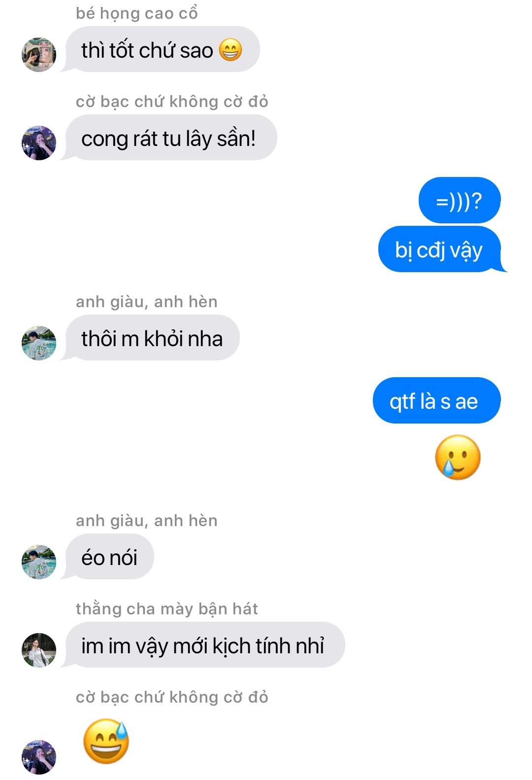Tap sender name "thằng cha mày bận hát"

click(167, 609)
